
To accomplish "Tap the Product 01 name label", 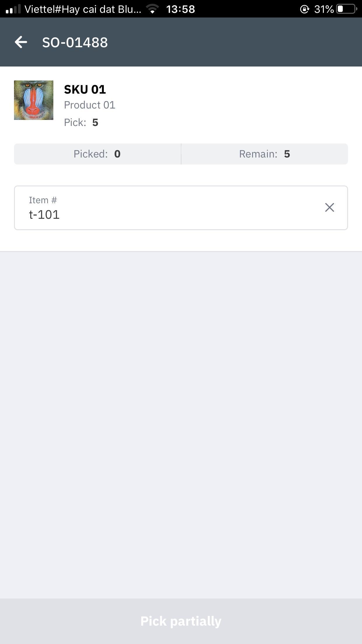I will click(89, 105).
